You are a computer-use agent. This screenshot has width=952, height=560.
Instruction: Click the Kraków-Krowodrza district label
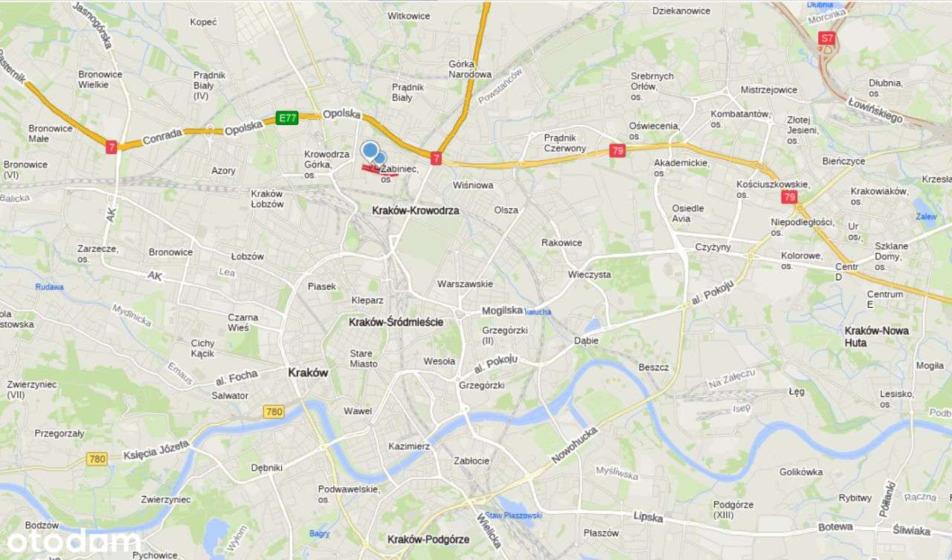coord(416,210)
